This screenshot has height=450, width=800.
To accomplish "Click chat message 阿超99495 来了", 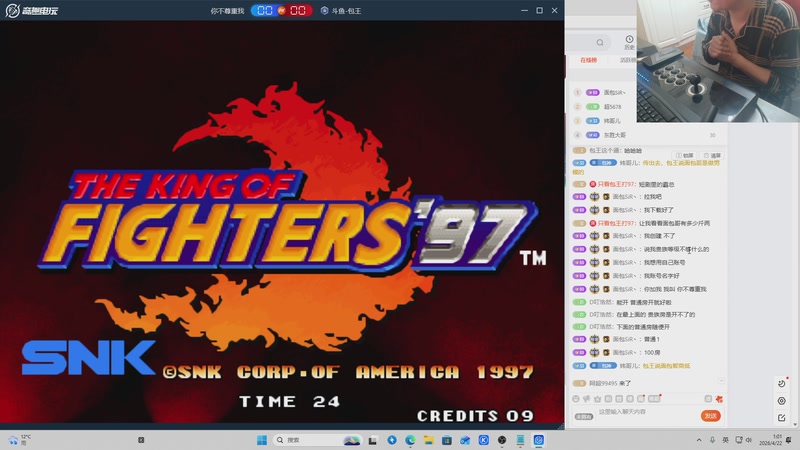I will [x=610, y=383].
